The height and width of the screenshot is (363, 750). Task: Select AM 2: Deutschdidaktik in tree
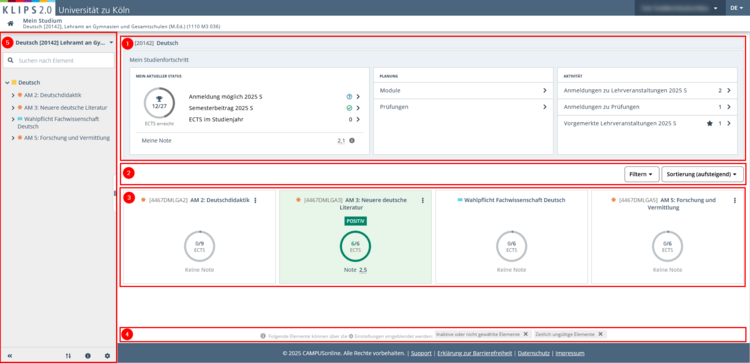tap(53, 95)
